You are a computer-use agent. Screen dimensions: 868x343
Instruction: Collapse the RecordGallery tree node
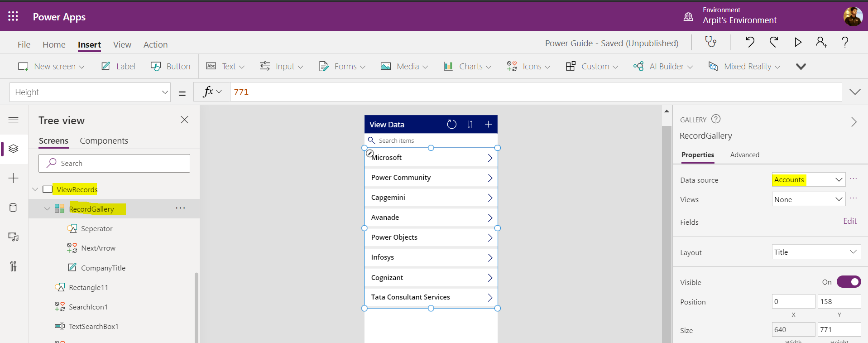click(x=47, y=208)
